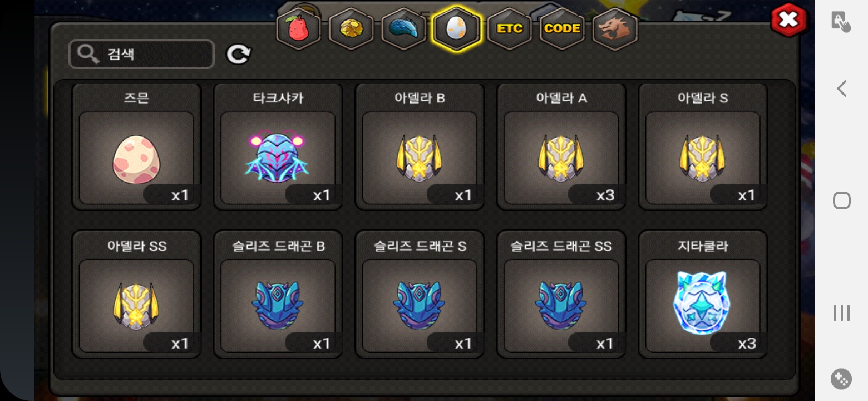The height and width of the screenshot is (401, 868).
Task: Open the dragon head tab
Action: pyautogui.click(x=615, y=28)
